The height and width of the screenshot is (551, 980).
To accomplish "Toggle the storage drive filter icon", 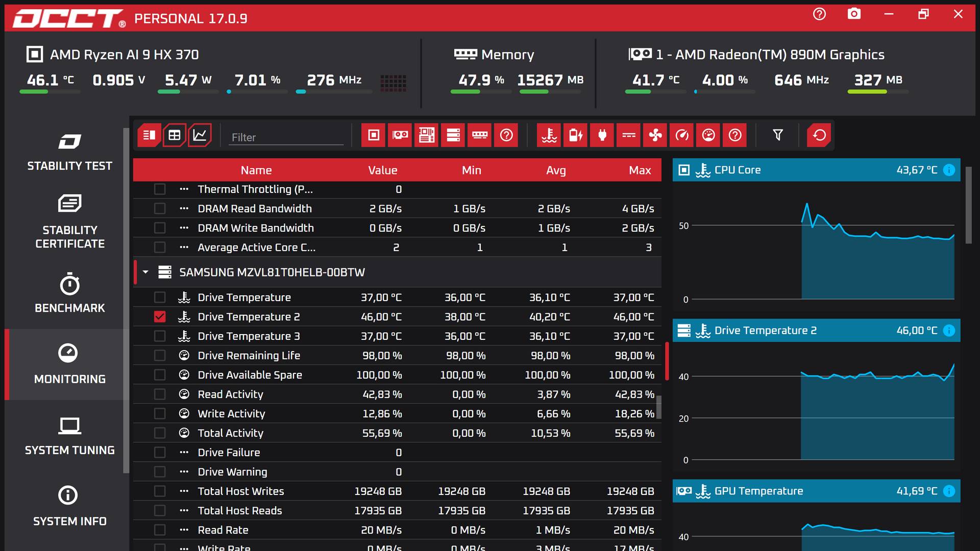I will coord(453,135).
